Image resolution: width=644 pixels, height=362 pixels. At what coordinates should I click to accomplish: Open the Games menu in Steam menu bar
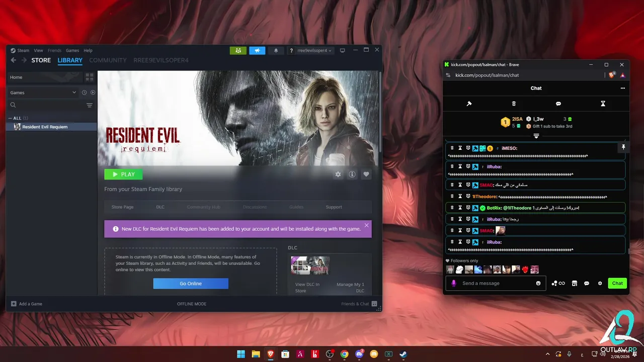pyautogui.click(x=72, y=50)
